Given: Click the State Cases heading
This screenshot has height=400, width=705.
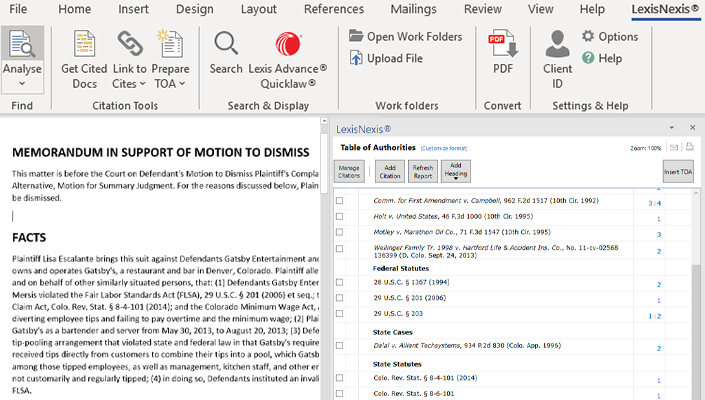Looking at the screenshot, I should click(393, 332).
